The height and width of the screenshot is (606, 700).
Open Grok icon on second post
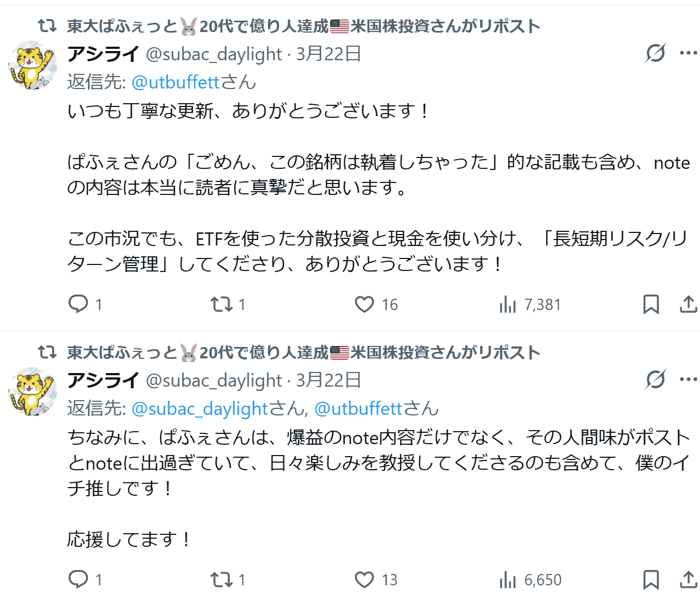(x=655, y=380)
